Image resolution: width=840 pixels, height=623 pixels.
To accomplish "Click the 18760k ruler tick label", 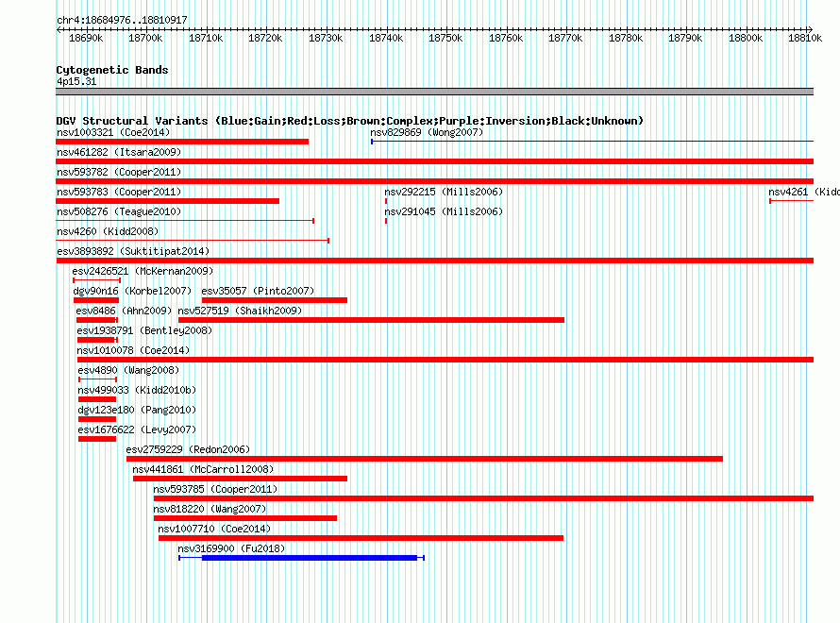I will (x=506, y=38).
